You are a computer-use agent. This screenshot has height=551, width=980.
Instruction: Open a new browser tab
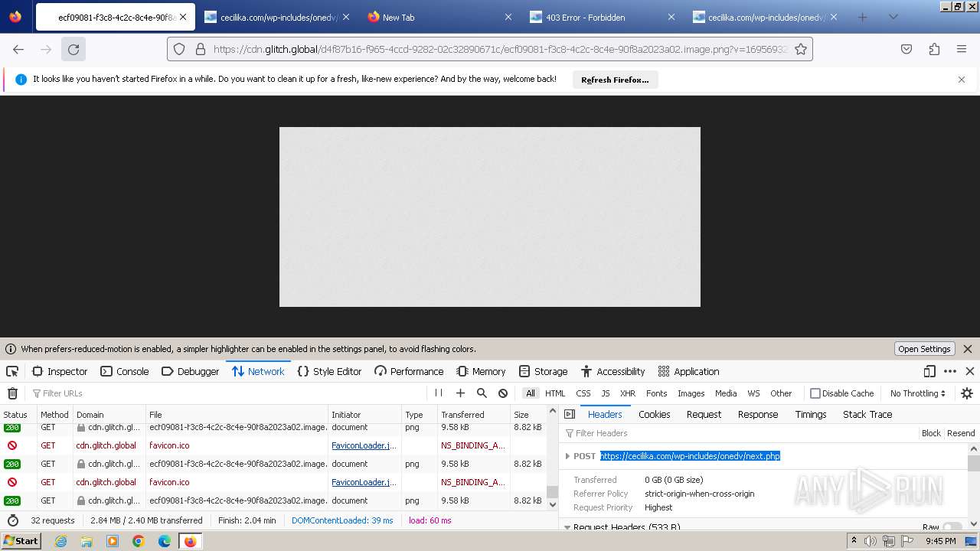(863, 17)
